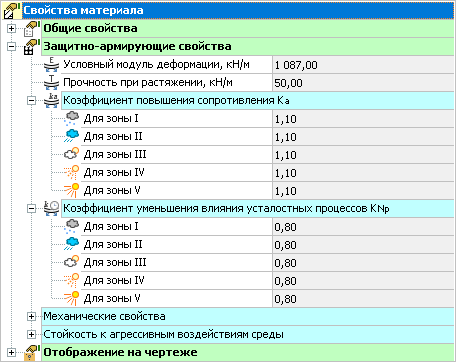Edit KNp value 0,80 for зона II
Viewport: 456px width, 362px height.
(364, 245)
